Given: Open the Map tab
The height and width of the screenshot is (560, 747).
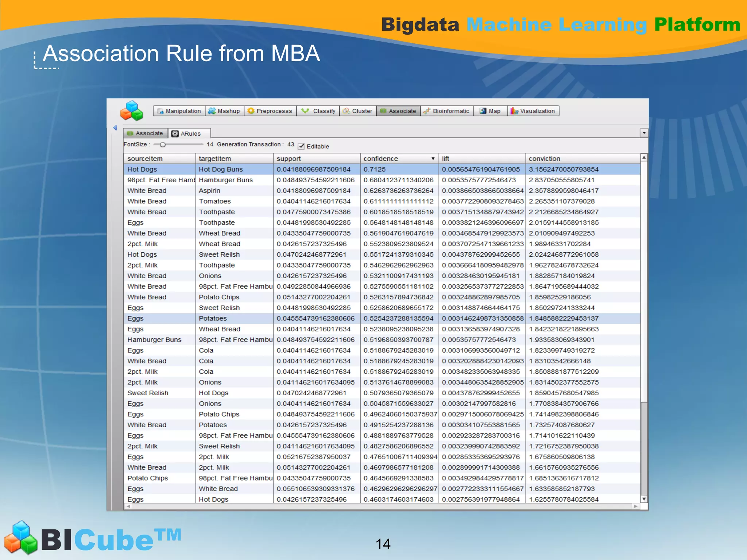Looking at the screenshot, I should [490, 111].
